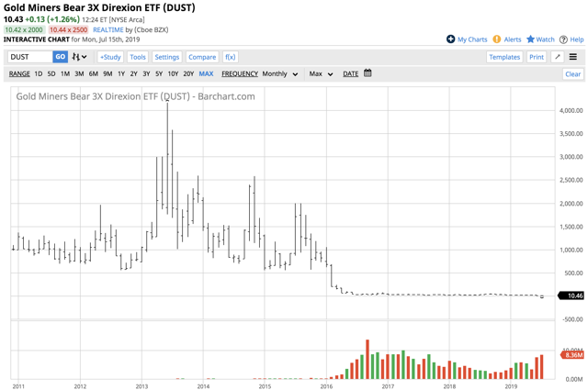
Task: Select the 5Y range
Action: pyautogui.click(x=159, y=73)
